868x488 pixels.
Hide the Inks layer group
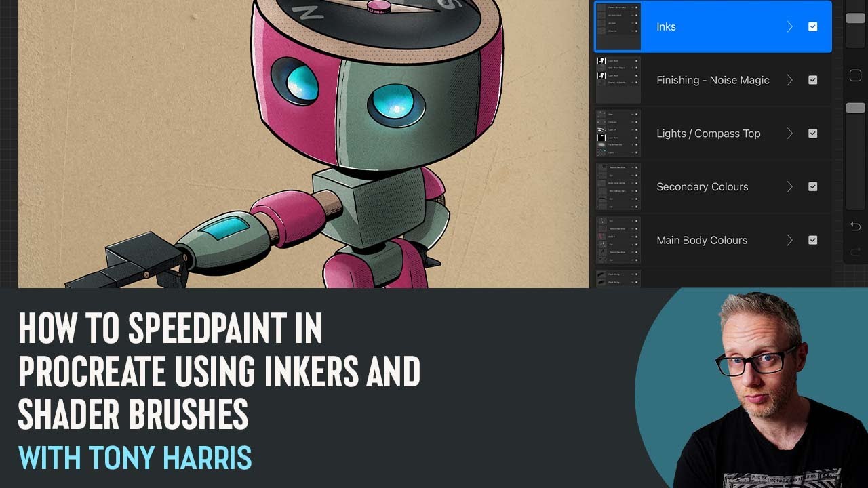[x=812, y=27]
